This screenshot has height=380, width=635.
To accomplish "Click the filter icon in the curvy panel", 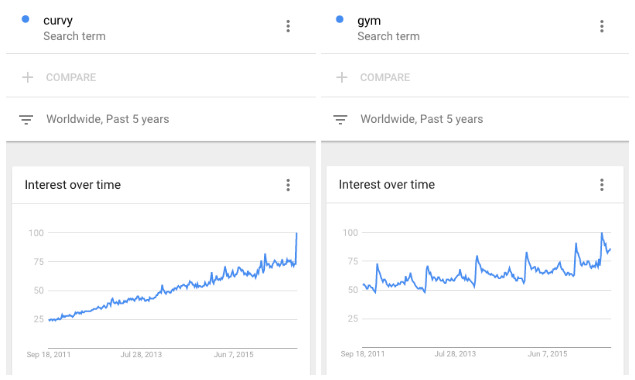I will tap(26, 120).
